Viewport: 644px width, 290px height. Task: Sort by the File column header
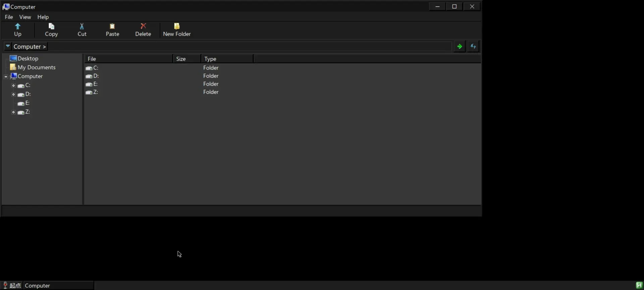(128, 59)
